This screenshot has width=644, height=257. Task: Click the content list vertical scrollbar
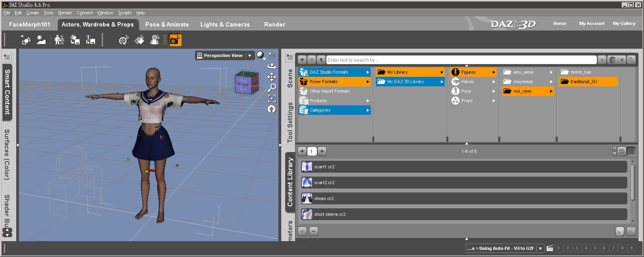coord(633,182)
